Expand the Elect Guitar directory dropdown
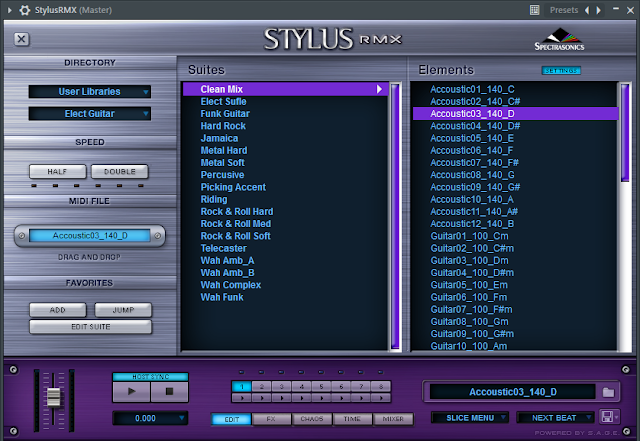Screen dimensions: 640x441 pyautogui.click(x=90, y=114)
